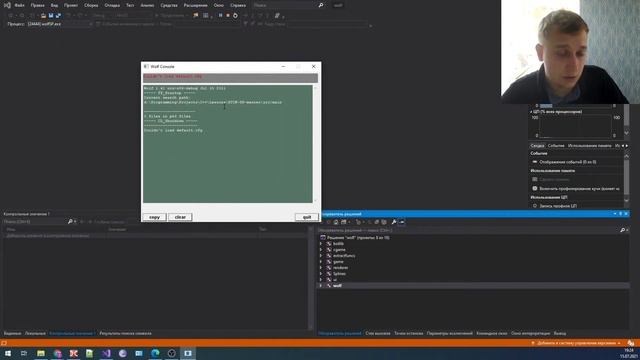The image size is (640, 360).
Task: Switch to the Окно интерпретации tab
Action: [530, 333]
